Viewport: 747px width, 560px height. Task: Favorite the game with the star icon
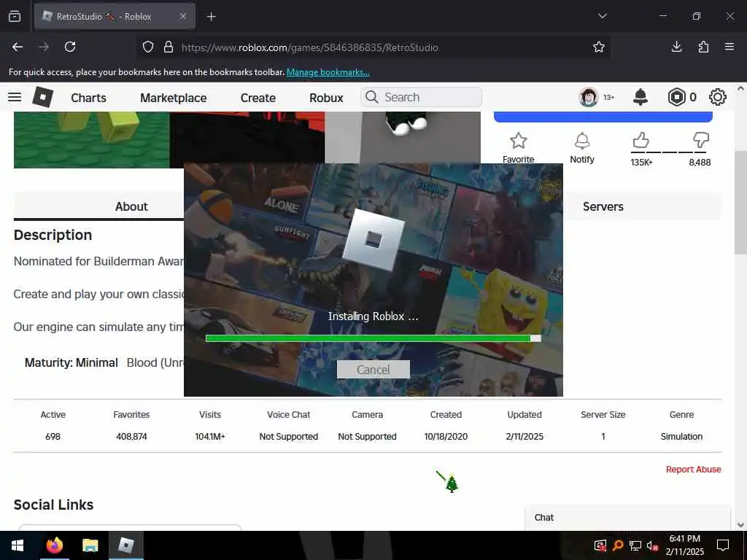click(519, 141)
